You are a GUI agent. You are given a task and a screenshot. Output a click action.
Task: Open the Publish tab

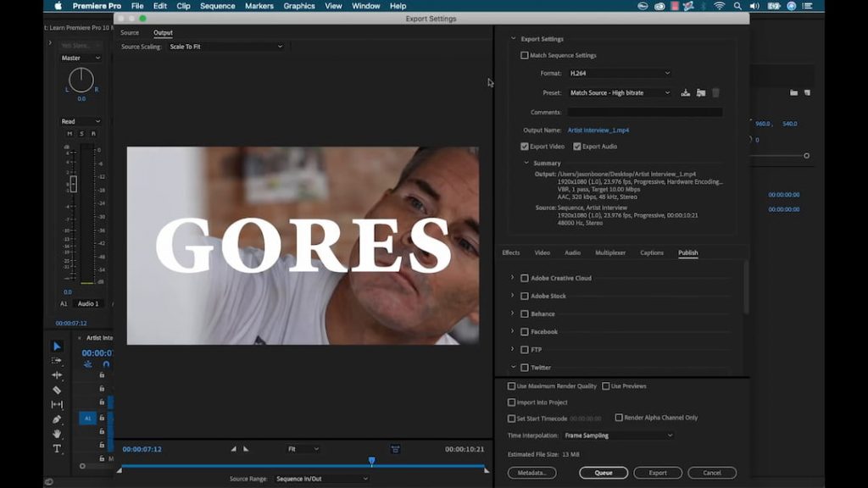tap(688, 252)
